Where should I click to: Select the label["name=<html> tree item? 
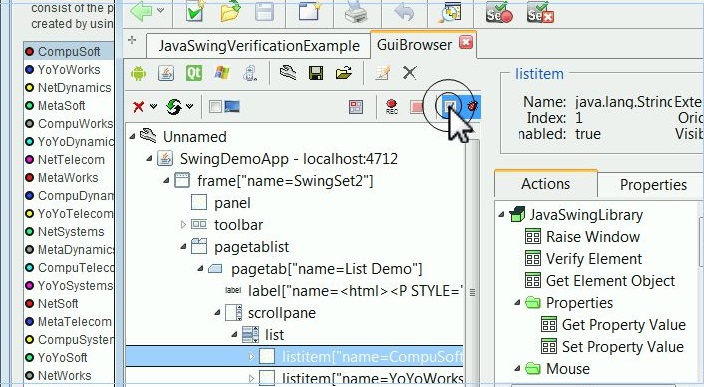coord(355,291)
